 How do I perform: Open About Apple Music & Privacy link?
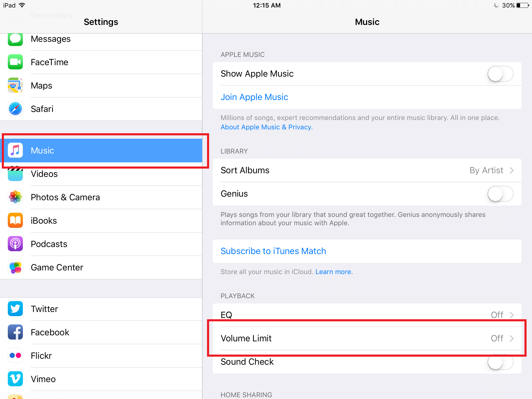[267, 127]
